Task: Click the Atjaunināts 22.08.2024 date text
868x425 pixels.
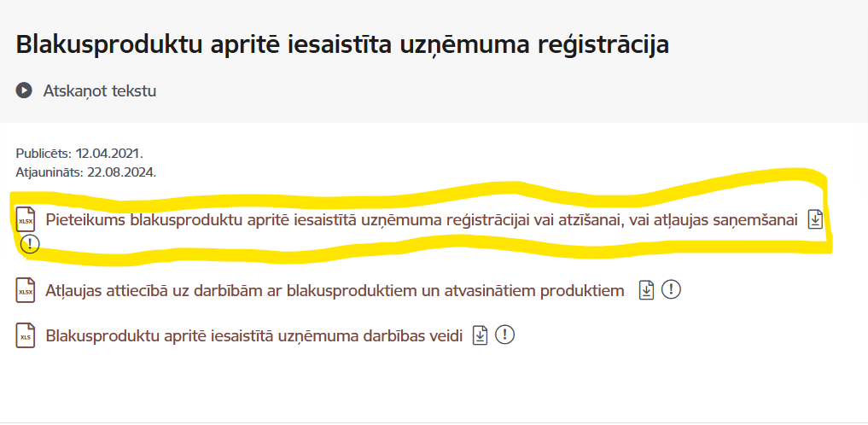Action: click(85, 172)
